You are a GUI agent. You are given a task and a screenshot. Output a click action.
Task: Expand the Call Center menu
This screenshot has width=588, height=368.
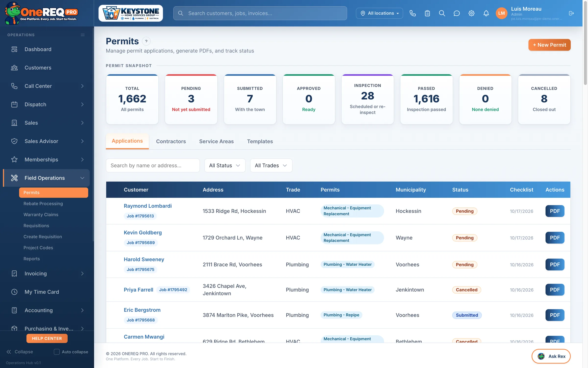coord(46,86)
